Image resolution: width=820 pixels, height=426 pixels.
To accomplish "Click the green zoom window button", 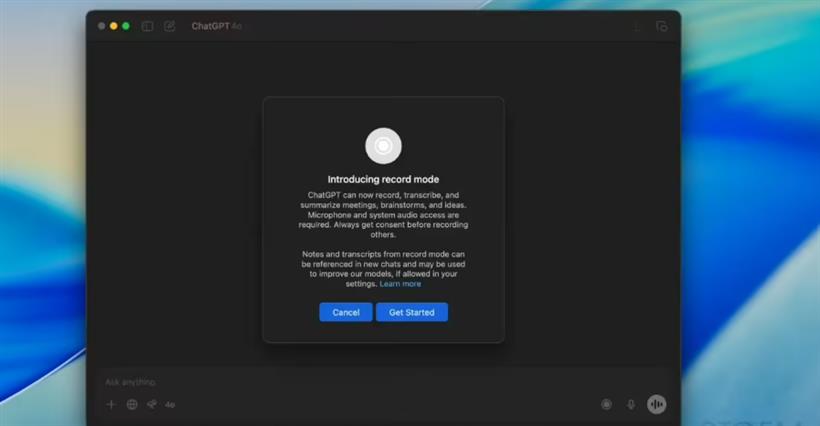I will coord(126,26).
